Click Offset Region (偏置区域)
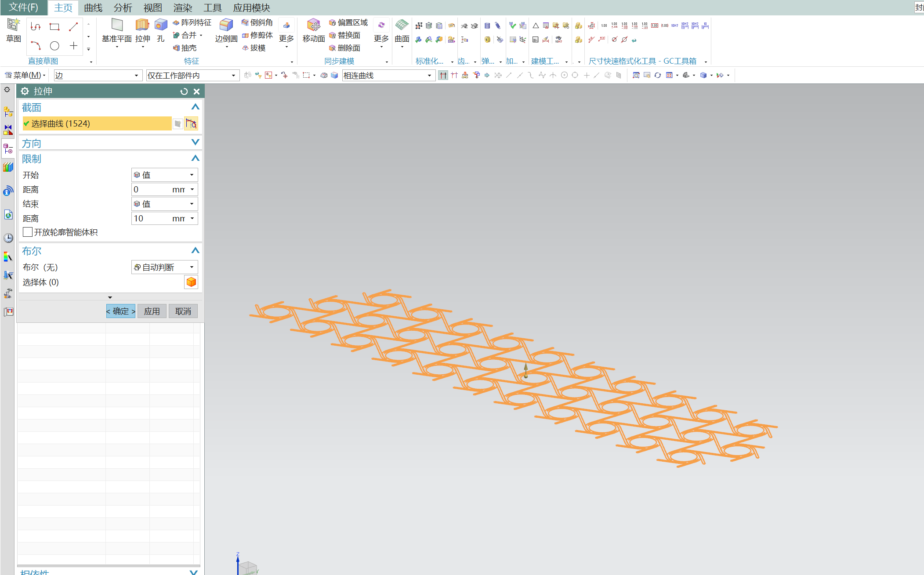Viewport: 924px width, 575px height. coord(348,22)
